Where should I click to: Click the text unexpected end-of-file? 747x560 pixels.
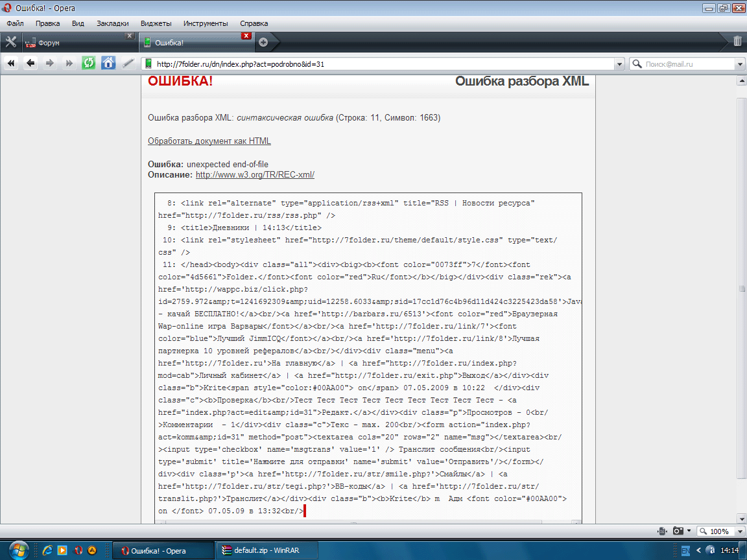(x=227, y=164)
